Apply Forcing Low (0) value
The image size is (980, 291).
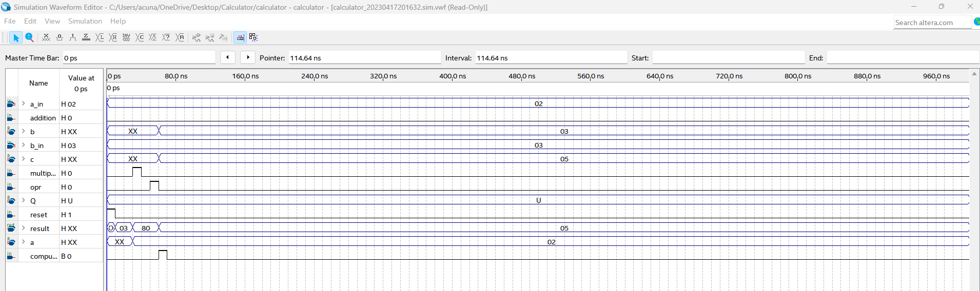pyautogui.click(x=60, y=37)
